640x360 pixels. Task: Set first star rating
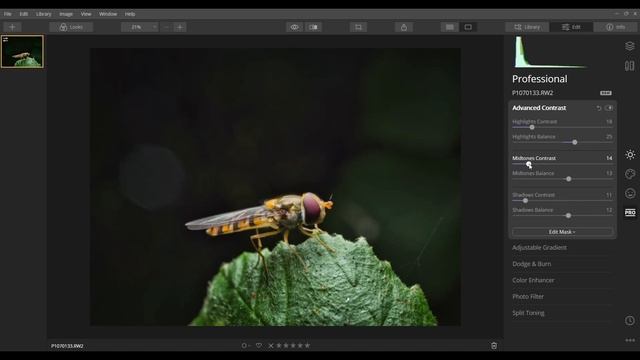279,346
